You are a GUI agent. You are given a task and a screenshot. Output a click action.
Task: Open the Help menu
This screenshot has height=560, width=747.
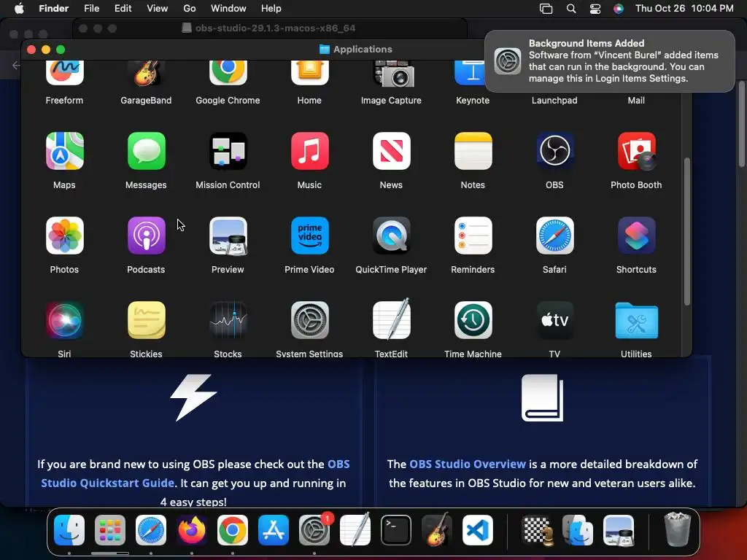click(x=271, y=9)
